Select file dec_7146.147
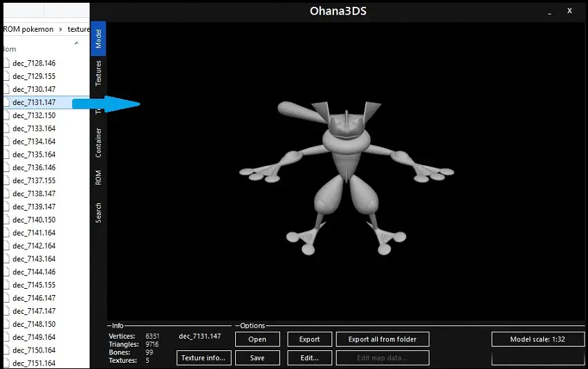 click(x=34, y=299)
